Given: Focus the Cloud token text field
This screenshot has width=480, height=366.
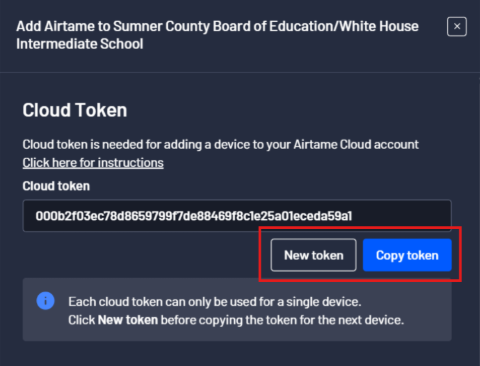Looking at the screenshot, I should [x=237, y=216].
